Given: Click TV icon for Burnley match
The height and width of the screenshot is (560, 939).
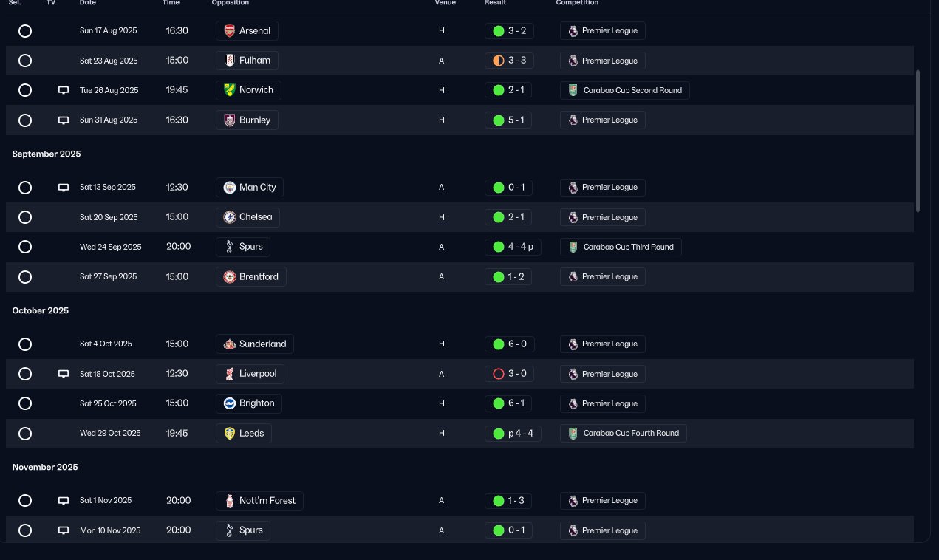Looking at the screenshot, I should pyautogui.click(x=64, y=120).
